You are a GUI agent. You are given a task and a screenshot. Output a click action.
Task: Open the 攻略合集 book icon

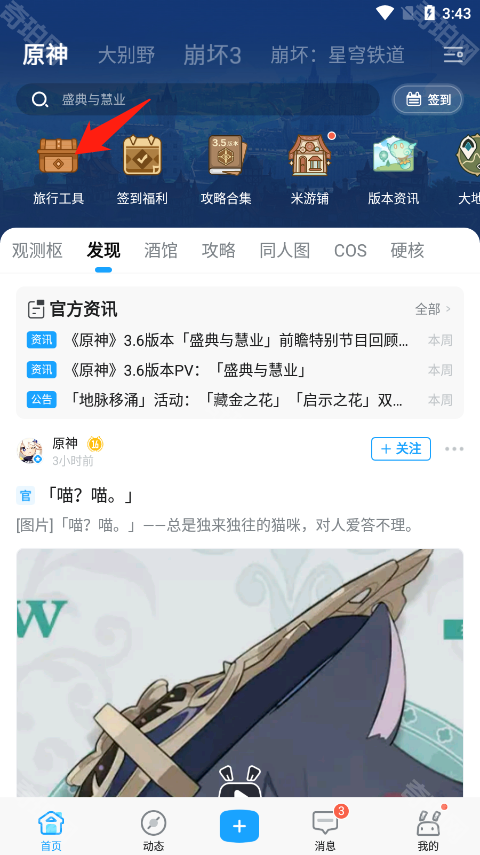226,155
